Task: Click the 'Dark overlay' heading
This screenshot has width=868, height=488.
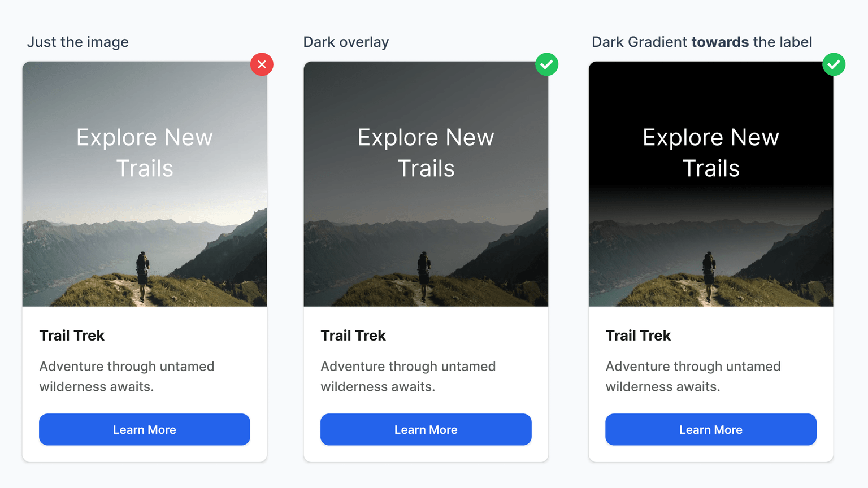Action: tap(346, 42)
